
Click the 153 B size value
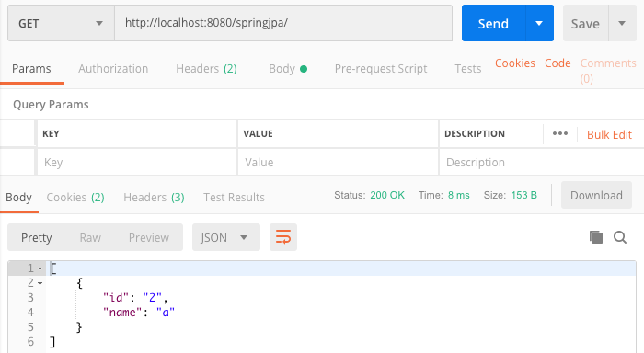tap(524, 195)
